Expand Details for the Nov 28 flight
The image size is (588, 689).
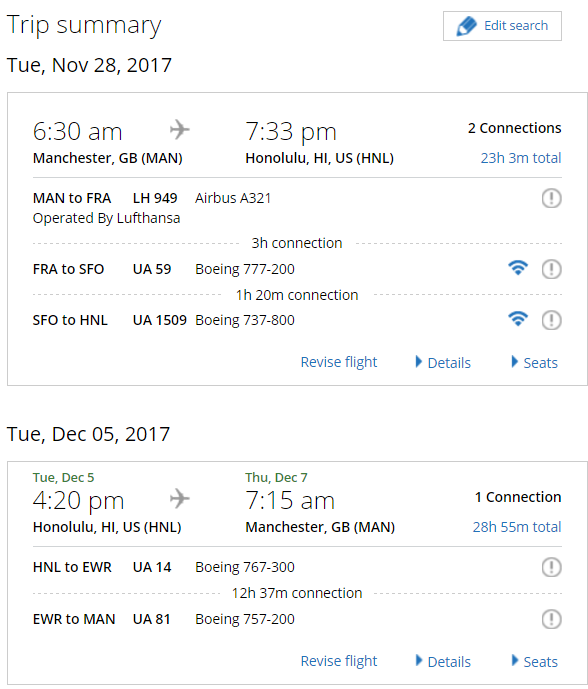(443, 363)
